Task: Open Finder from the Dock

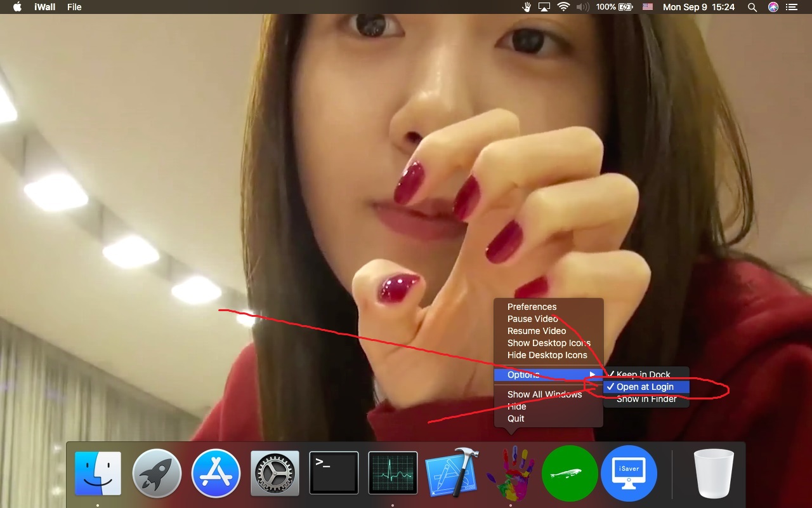Action: pyautogui.click(x=98, y=473)
